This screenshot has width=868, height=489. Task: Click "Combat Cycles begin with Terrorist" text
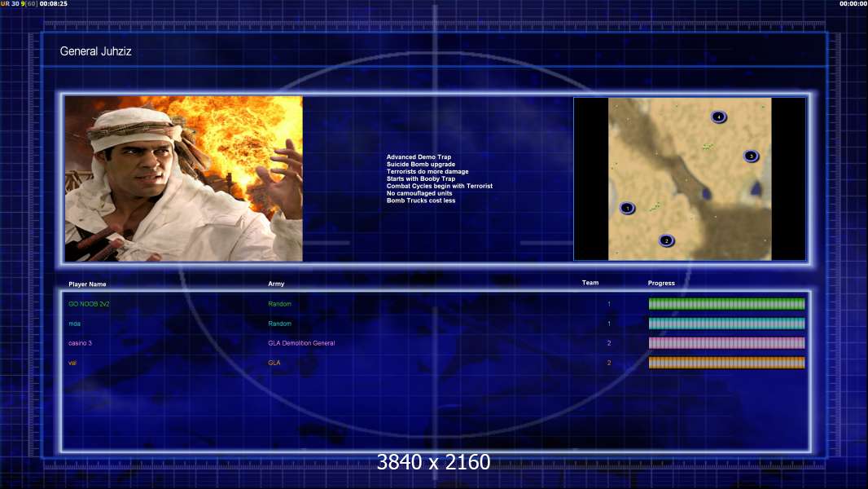click(440, 186)
